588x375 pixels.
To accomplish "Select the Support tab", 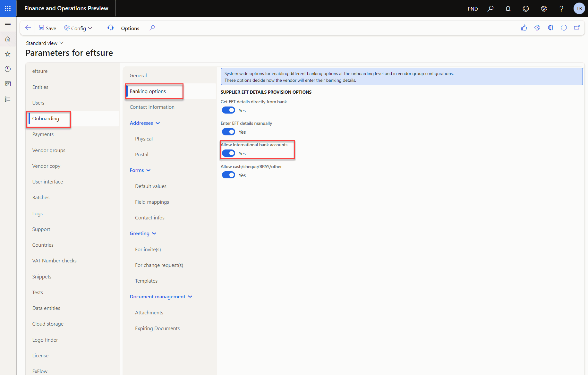I will pyautogui.click(x=72, y=229).
